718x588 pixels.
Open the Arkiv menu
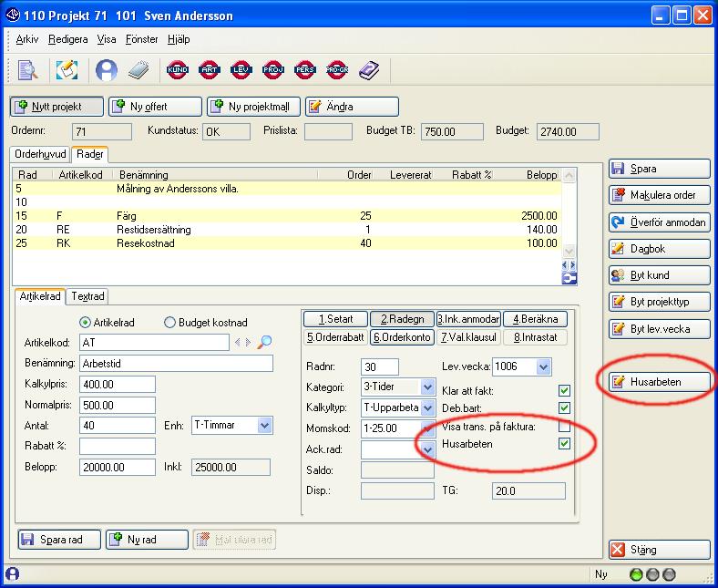[27, 39]
